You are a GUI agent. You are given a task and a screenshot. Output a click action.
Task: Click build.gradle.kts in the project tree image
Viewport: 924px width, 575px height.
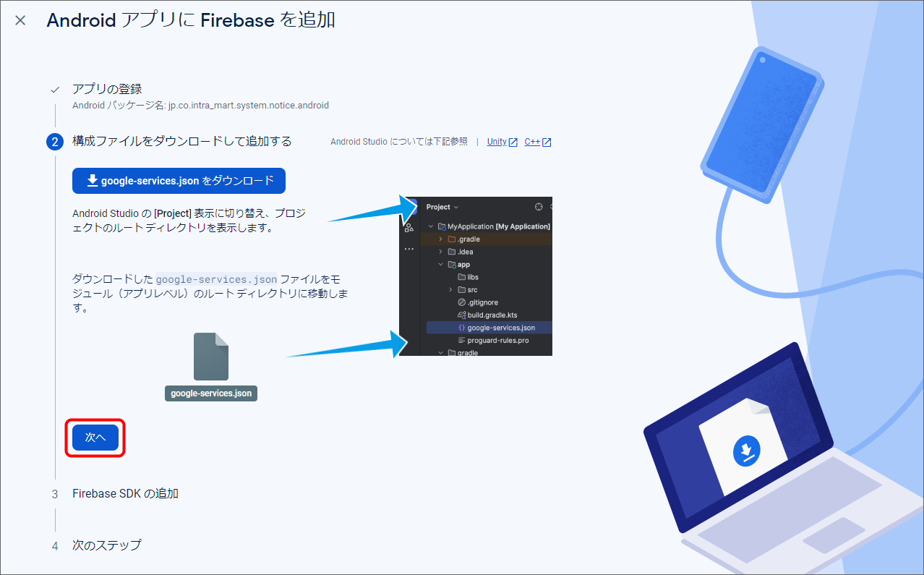click(x=492, y=315)
